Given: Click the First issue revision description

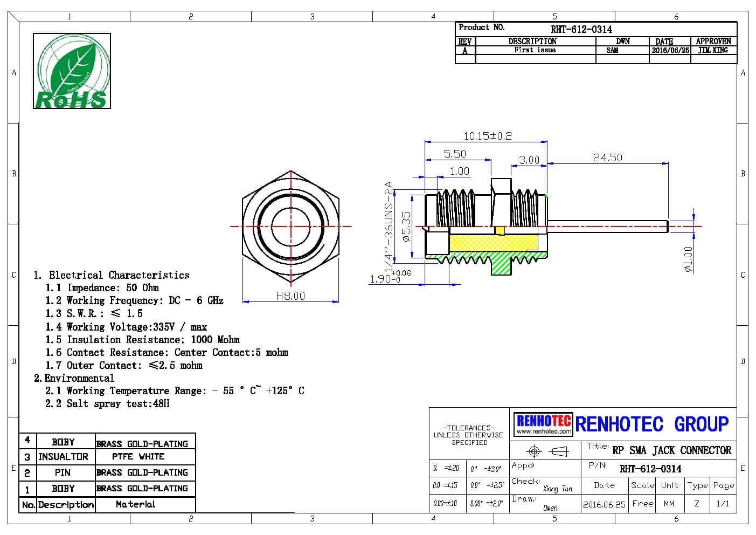Looking at the screenshot, I should (535, 50).
